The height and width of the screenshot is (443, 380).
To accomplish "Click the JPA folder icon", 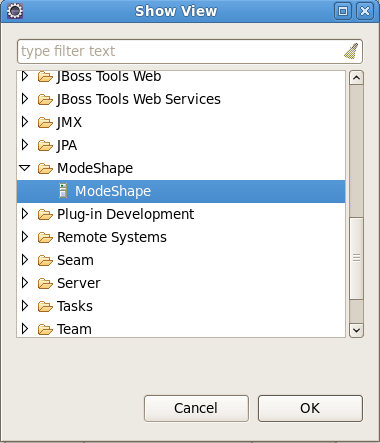I will coord(45,145).
